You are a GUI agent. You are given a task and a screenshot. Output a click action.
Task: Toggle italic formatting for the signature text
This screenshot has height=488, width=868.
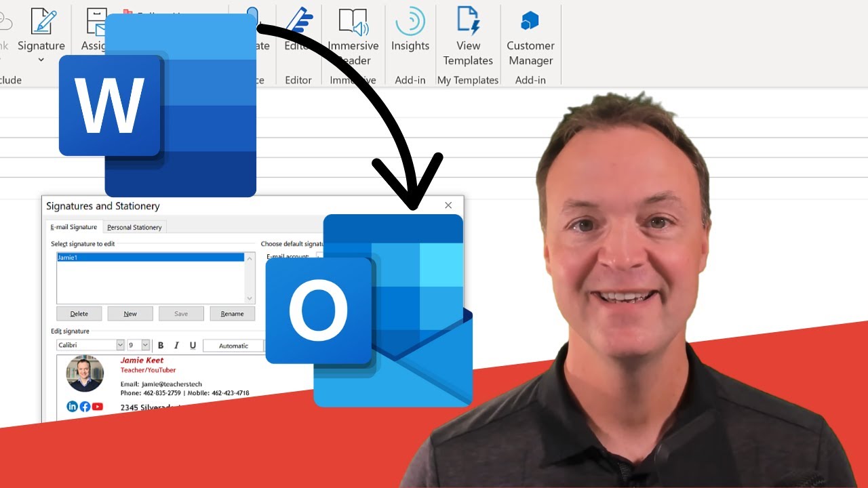pos(176,345)
